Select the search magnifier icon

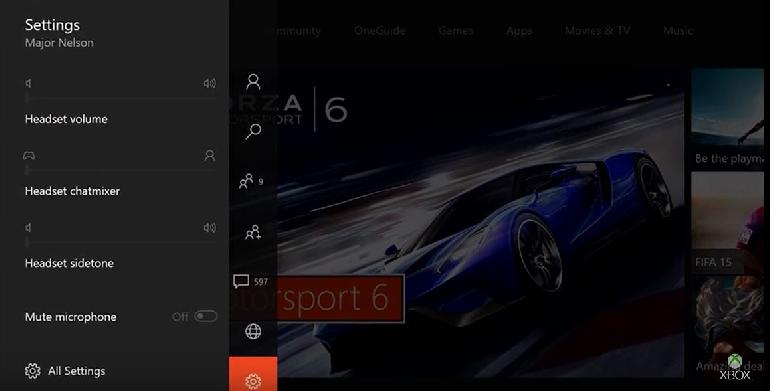coord(253,131)
